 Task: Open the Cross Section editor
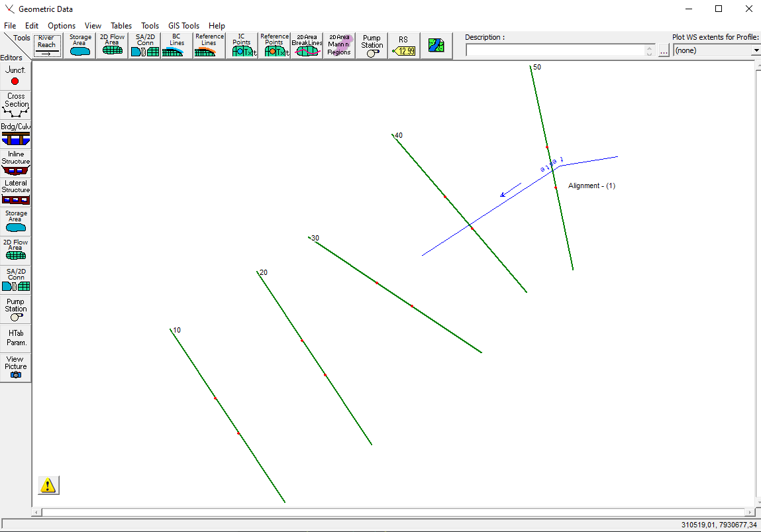click(15, 103)
